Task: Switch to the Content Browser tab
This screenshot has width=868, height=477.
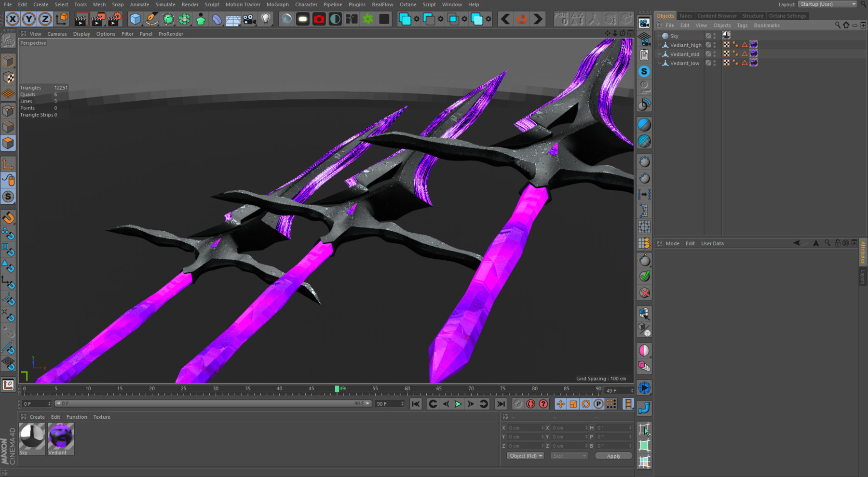Action: (x=717, y=16)
